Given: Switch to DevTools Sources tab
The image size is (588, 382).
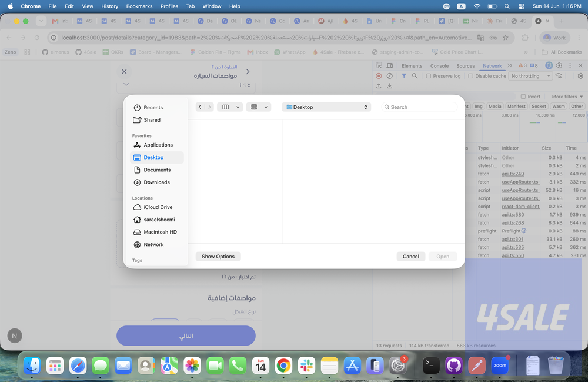Looking at the screenshot, I should (465, 66).
